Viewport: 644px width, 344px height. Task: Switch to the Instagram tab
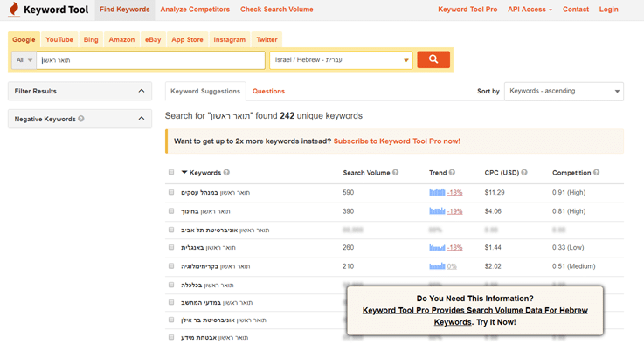click(229, 40)
